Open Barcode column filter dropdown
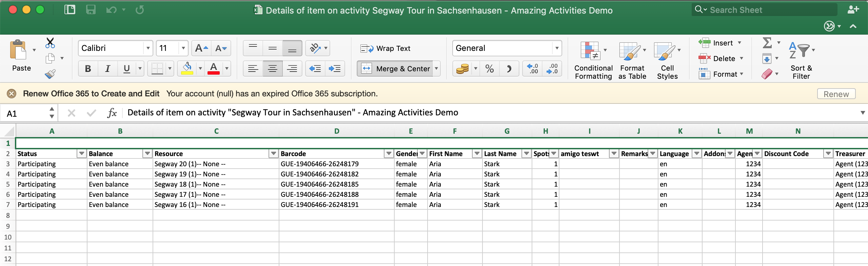868x266 pixels. click(389, 154)
